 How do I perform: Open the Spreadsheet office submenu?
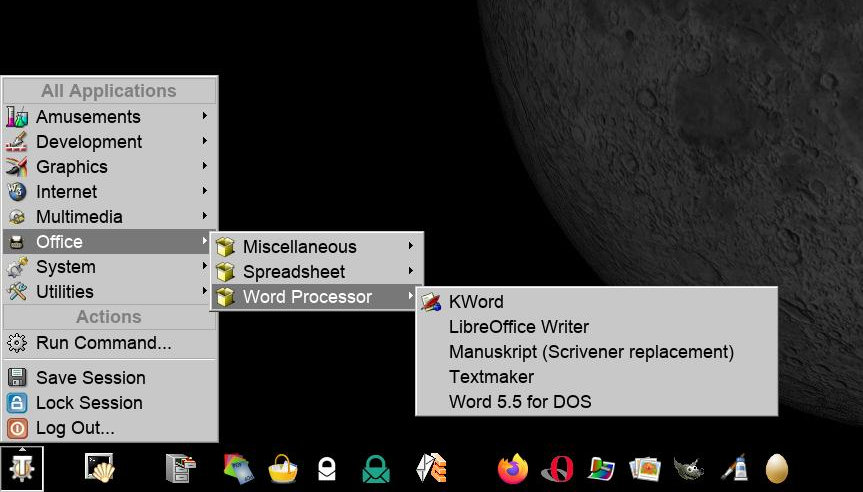coord(316,271)
